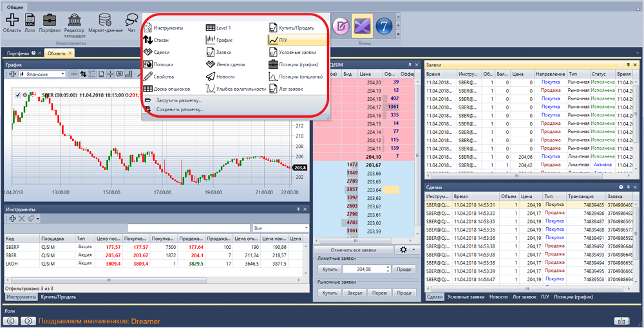Select График entry in the popup
Viewport: 644px width, 328px height.
point(220,40)
